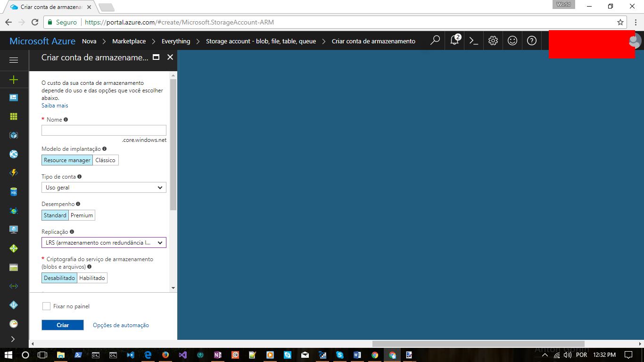644x362 pixels.
Task: Show info tooltip for Modelo de implantação
Action: (104, 149)
